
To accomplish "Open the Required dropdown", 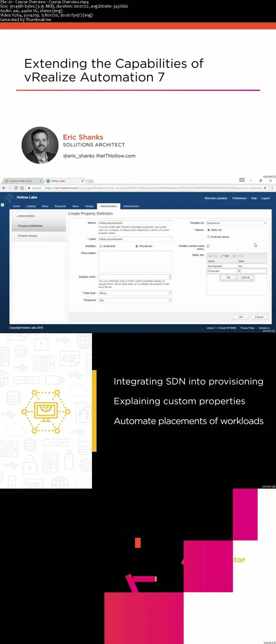I will click(135, 300).
